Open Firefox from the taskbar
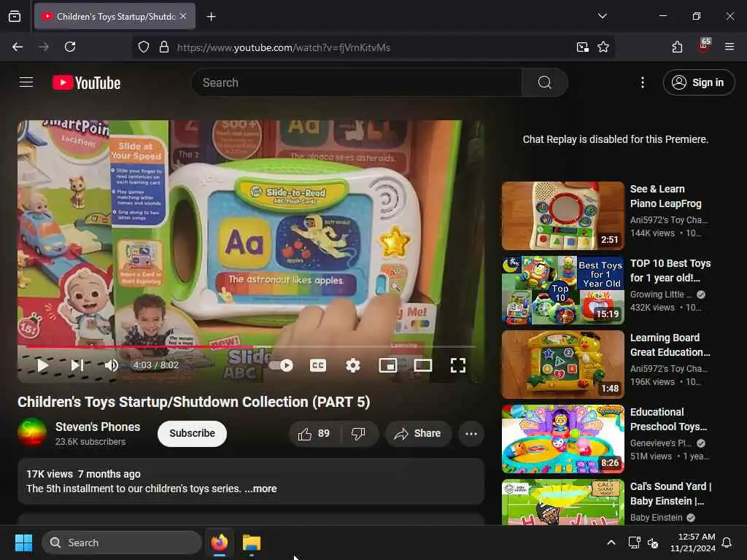Viewport: 747px width, 560px height. [x=220, y=542]
